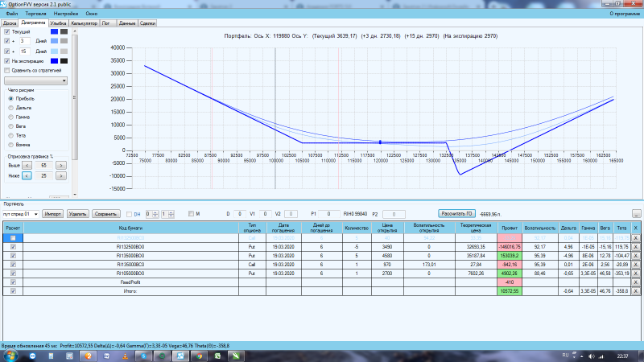Remove the FixedProfit row using X
Viewport: 644px width, 362px height.
pyautogui.click(x=635, y=282)
